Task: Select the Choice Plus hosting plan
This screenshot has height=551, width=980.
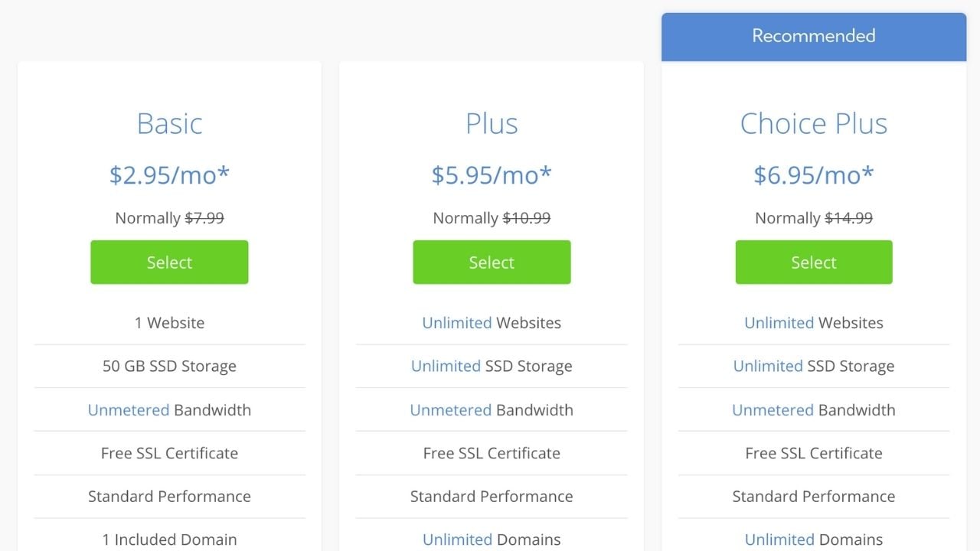Action: (x=814, y=262)
